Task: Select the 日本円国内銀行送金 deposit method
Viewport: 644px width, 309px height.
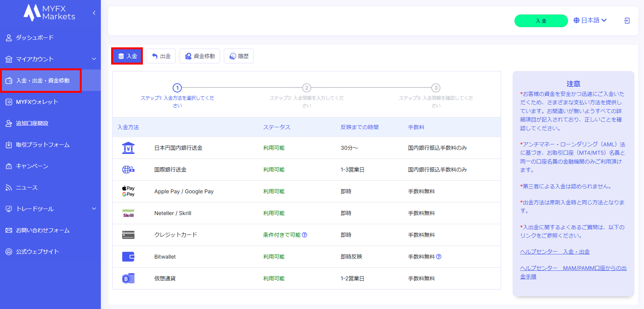Action: point(307,148)
